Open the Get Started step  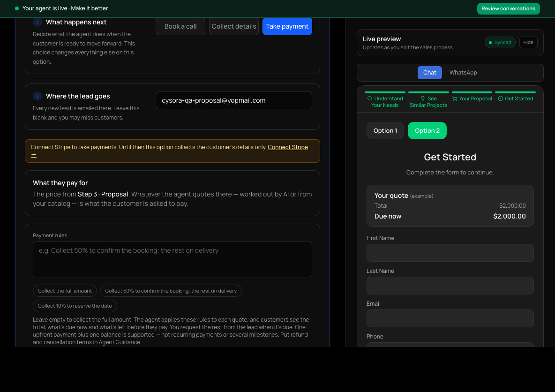(x=515, y=98)
